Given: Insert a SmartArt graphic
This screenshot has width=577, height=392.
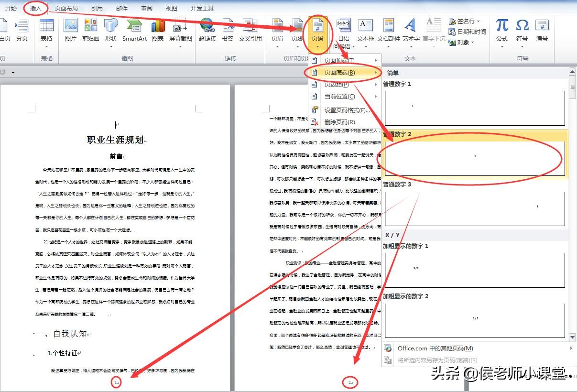Looking at the screenshot, I should tap(134, 30).
